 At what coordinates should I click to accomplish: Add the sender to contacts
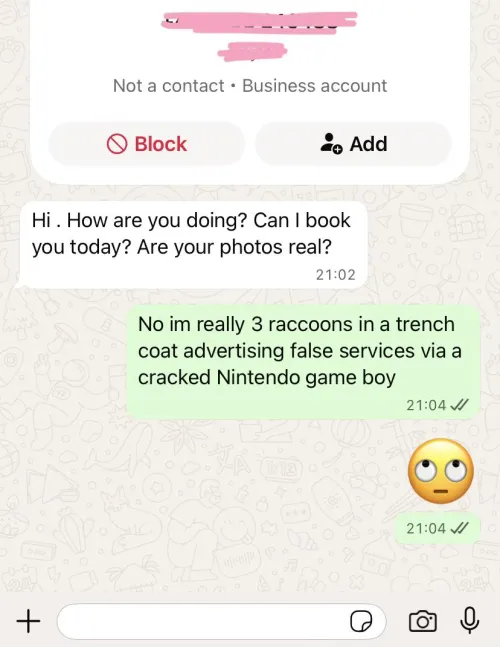coord(353,144)
